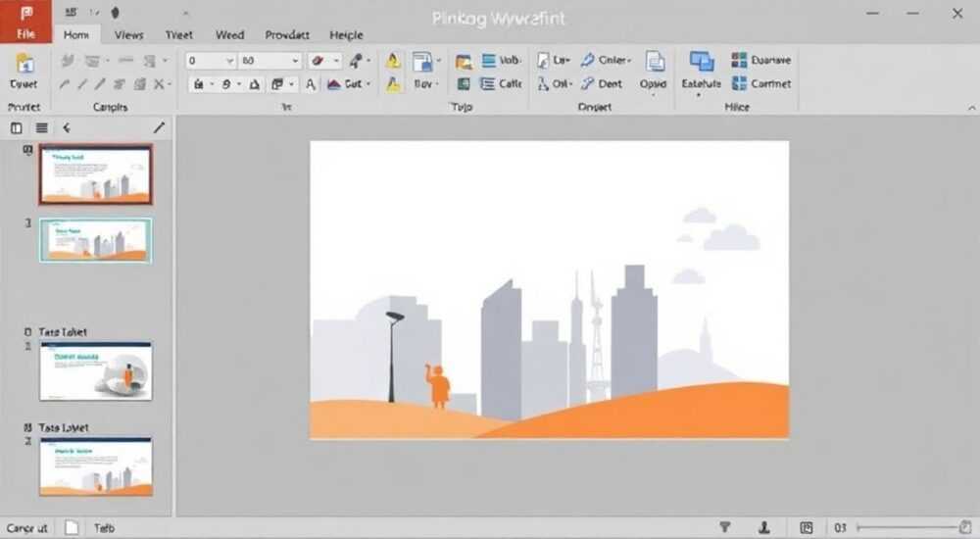Click the Dent link tool button
The height and width of the screenshot is (539, 980).
602,83
